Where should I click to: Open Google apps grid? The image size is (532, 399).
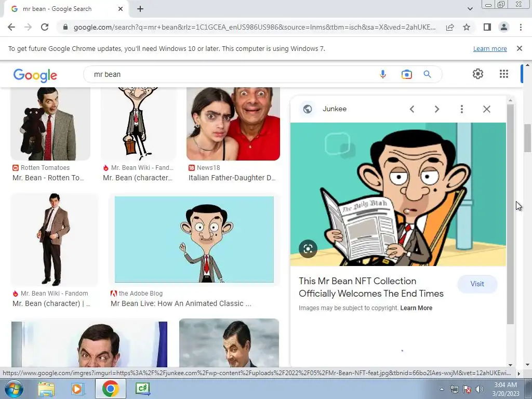pos(504,74)
